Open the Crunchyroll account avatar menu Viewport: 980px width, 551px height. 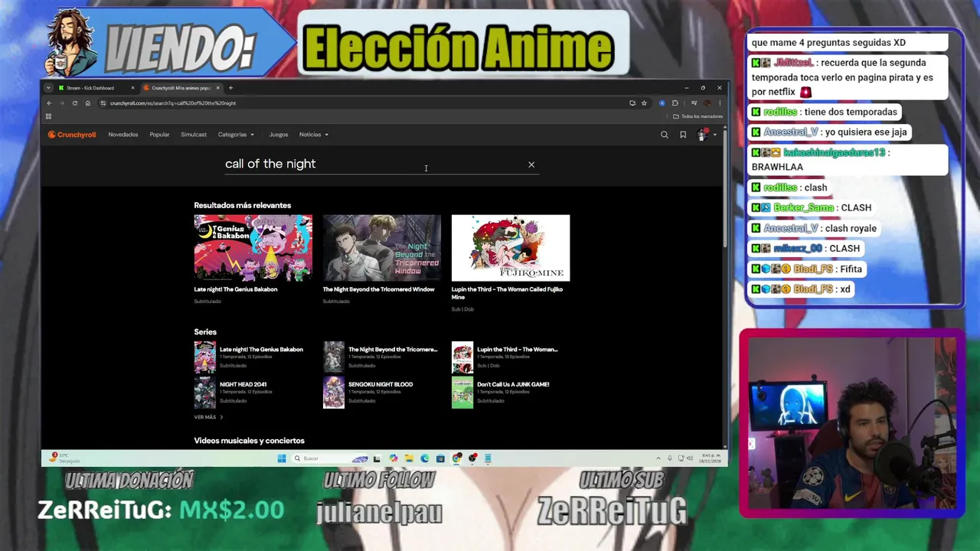point(704,135)
